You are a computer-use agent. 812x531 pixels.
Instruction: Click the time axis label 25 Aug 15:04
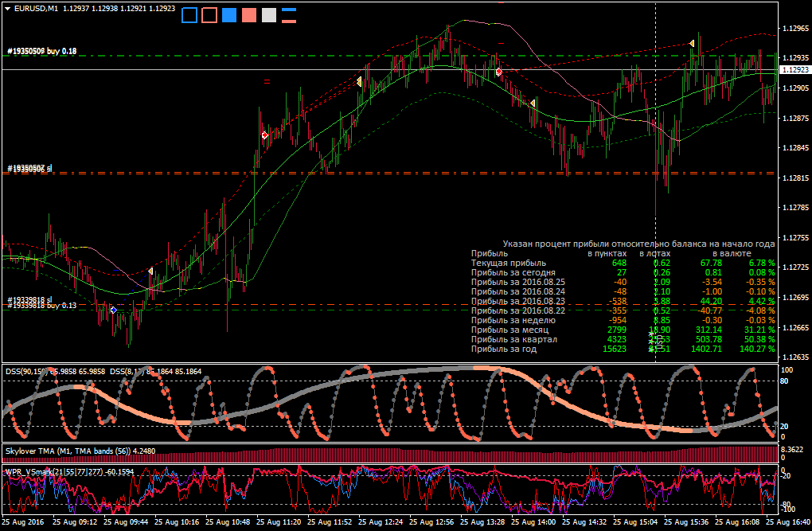tap(635, 522)
